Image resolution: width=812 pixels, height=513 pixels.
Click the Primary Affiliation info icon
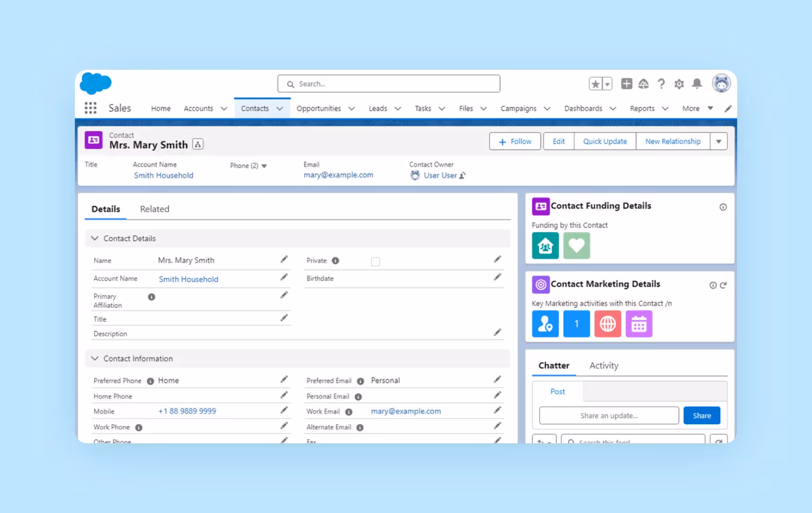click(152, 297)
